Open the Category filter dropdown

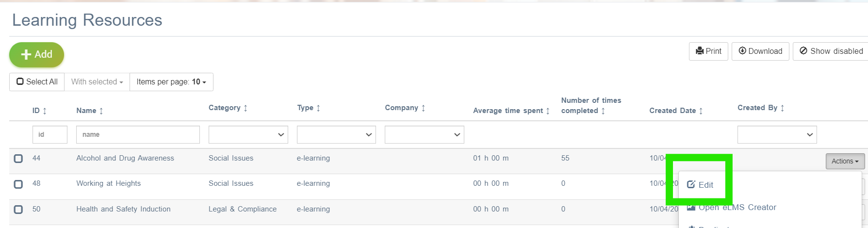[x=248, y=135]
